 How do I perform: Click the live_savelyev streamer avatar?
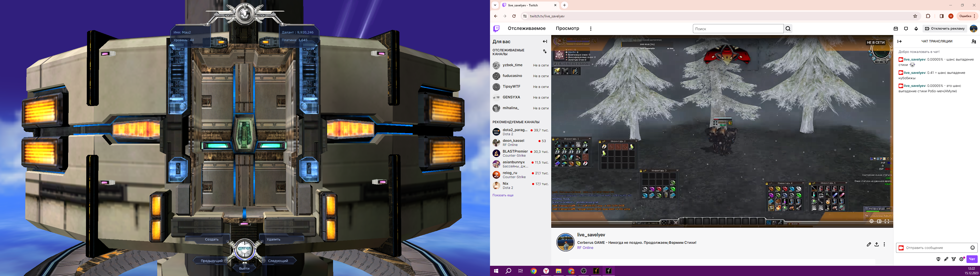(565, 242)
